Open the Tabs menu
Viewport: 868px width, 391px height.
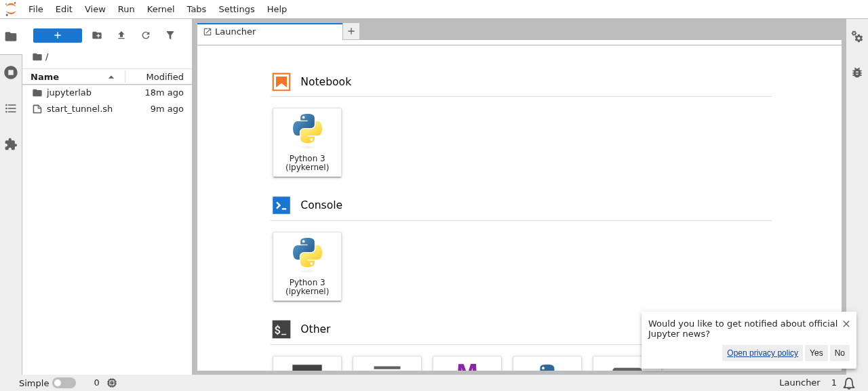click(x=197, y=9)
